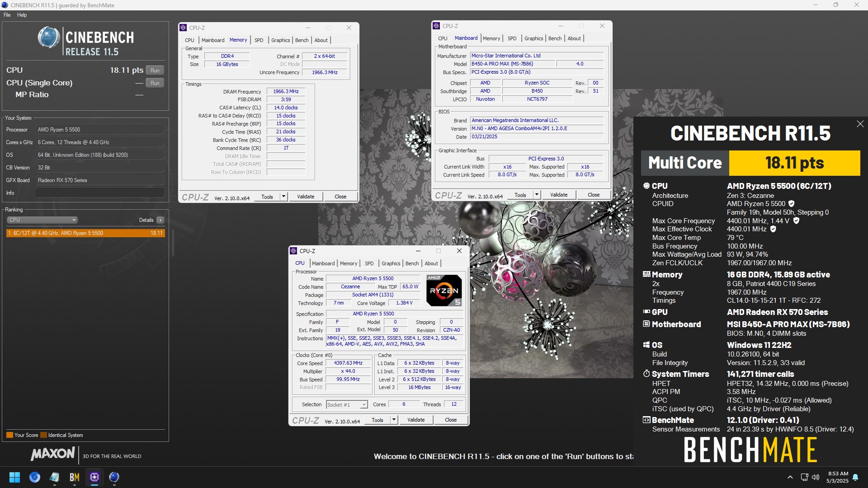Click Motherboard section icon in BenchMate
The width and height of the screenshot is (868, 488).
646,324
